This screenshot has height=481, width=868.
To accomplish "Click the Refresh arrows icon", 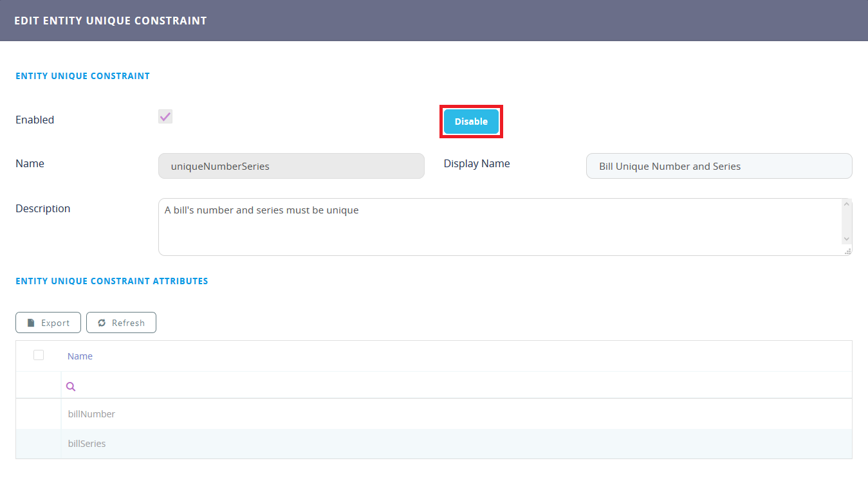I will coord(102,323).
